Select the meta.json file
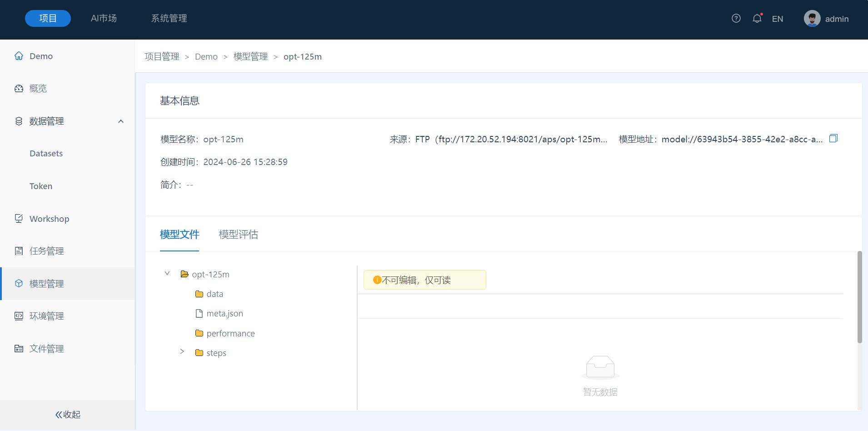Viewport: 868px width, 431px height. [x=224, y=314]
